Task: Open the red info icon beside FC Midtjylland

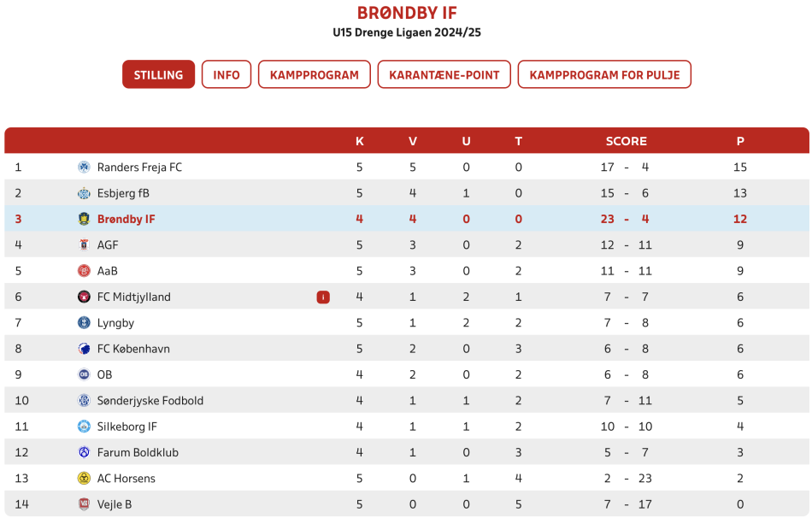Action: click(x=323, y=297)
